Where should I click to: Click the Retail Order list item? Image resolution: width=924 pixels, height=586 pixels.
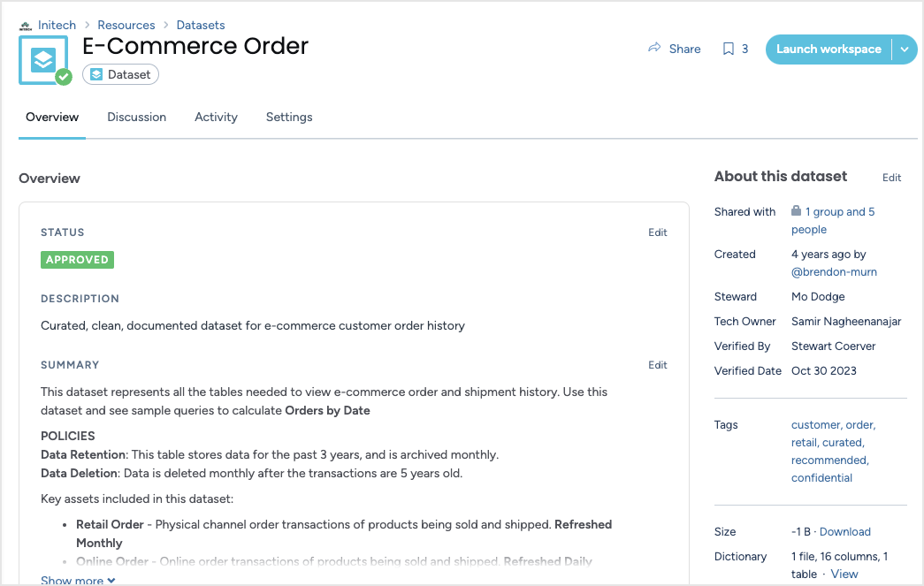[344, 534]
